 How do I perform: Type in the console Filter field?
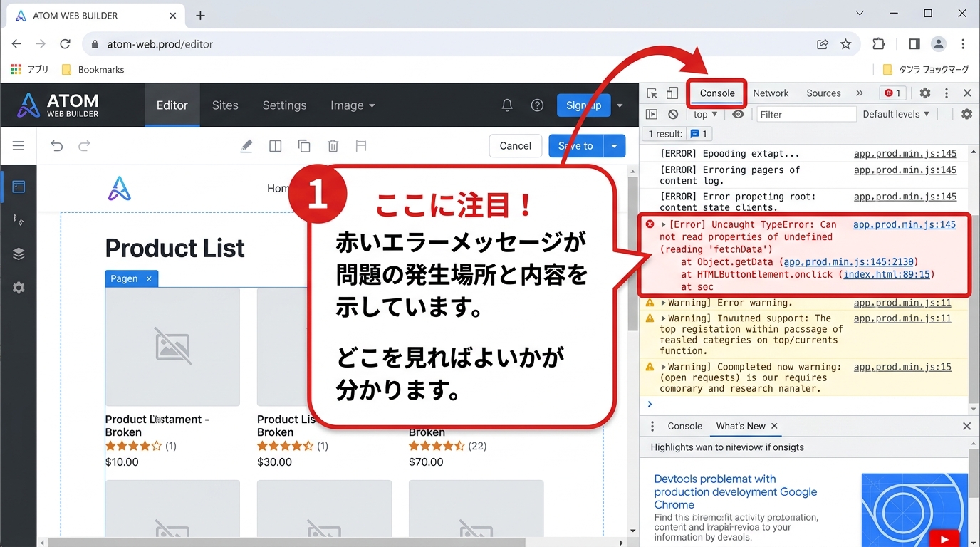tap(805, 114)
